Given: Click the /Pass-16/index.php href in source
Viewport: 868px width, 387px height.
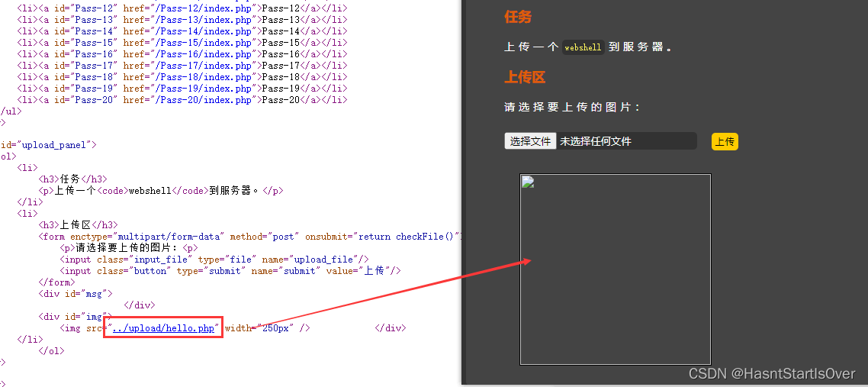Looking at the screenshot, I should [203, 54].
